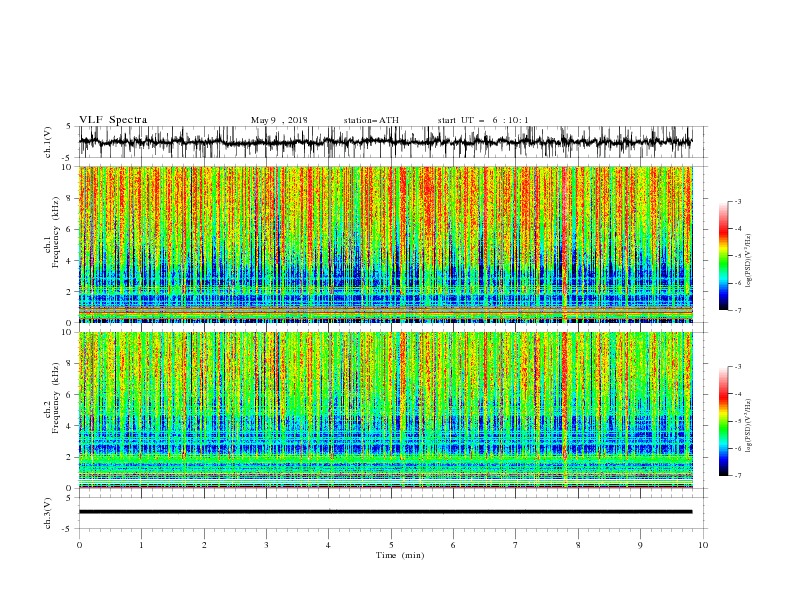Image resolution: width=792 pixels, height=612 pixels.
Task: Click the "1" tick on the time axis
Action: [x=141, y=545]
